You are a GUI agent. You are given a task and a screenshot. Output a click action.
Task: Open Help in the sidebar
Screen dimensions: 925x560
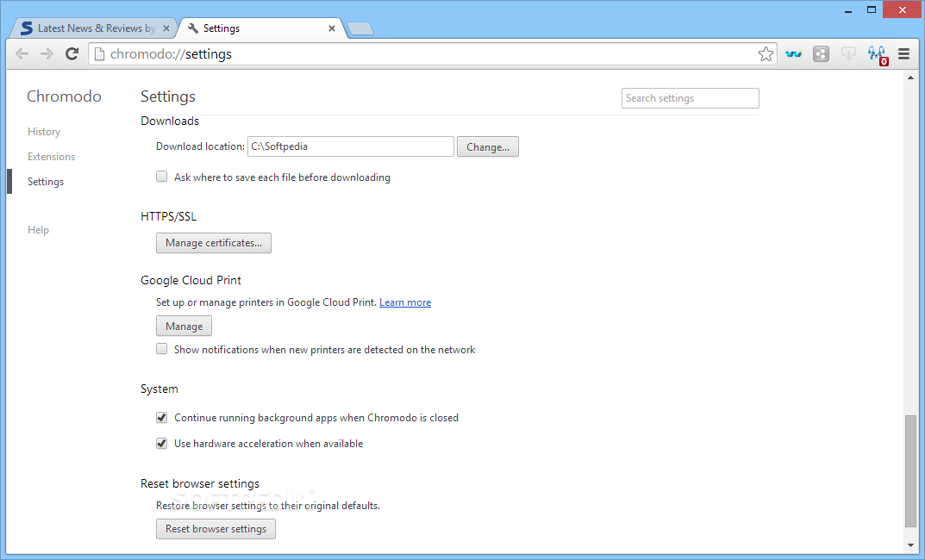pos(38,230)
